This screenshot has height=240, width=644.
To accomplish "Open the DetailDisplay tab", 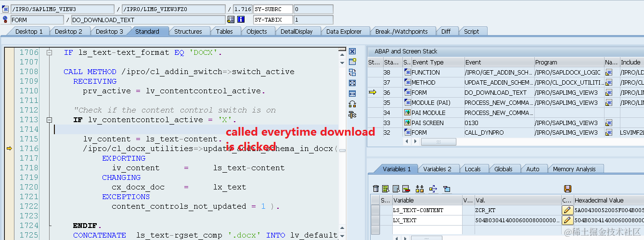I will [296, 31].
